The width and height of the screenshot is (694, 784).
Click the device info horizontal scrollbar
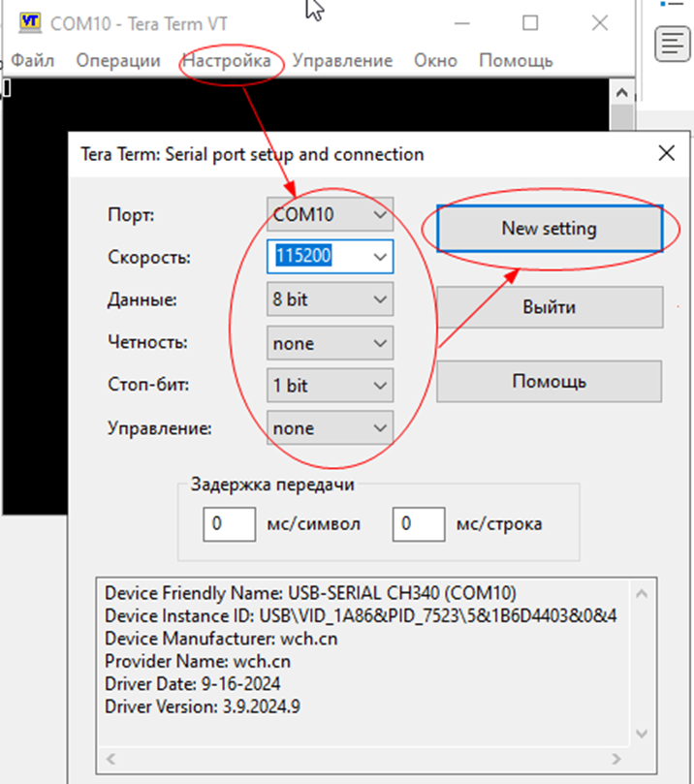(368, 758)
